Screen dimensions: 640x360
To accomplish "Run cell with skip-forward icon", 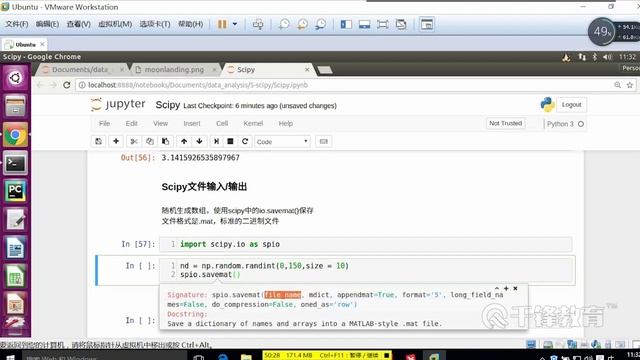I will click(x=216, y=141).
